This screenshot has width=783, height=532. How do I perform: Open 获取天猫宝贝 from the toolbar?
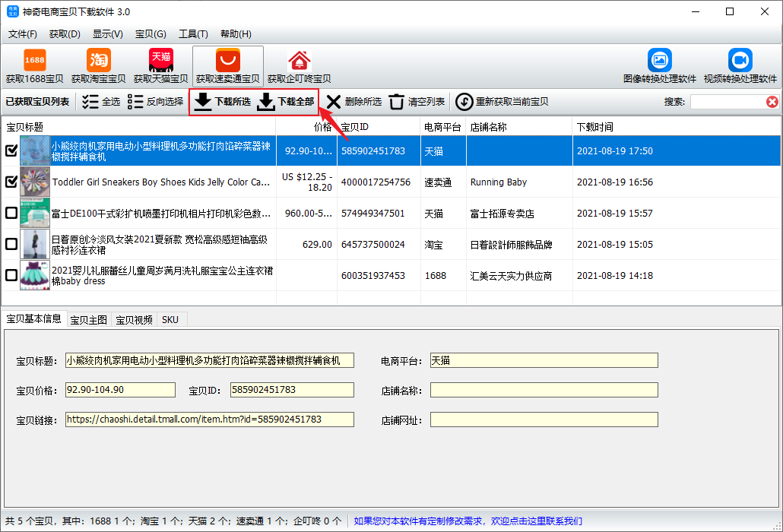pyautogui.click(x=161, y=66)
